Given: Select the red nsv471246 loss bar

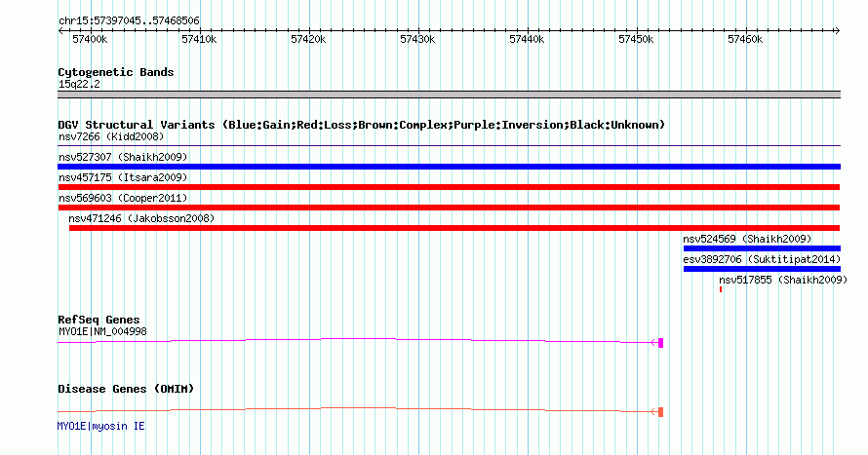Looking at the screenshot, I should (x=454, y=228).
